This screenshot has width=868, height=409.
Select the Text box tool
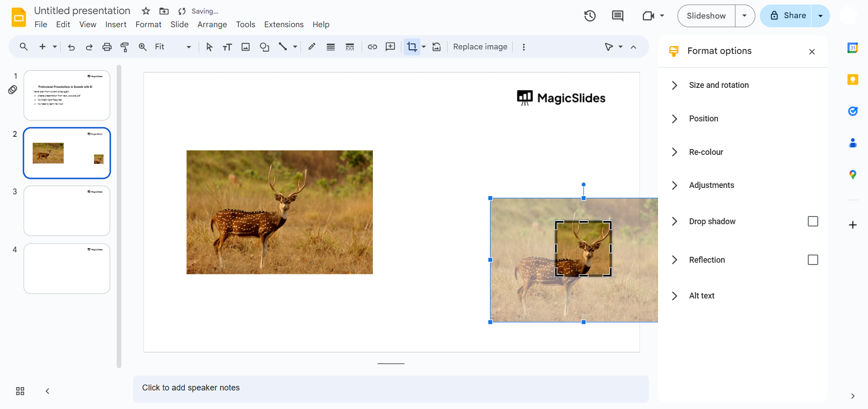[x=227, y=47]
